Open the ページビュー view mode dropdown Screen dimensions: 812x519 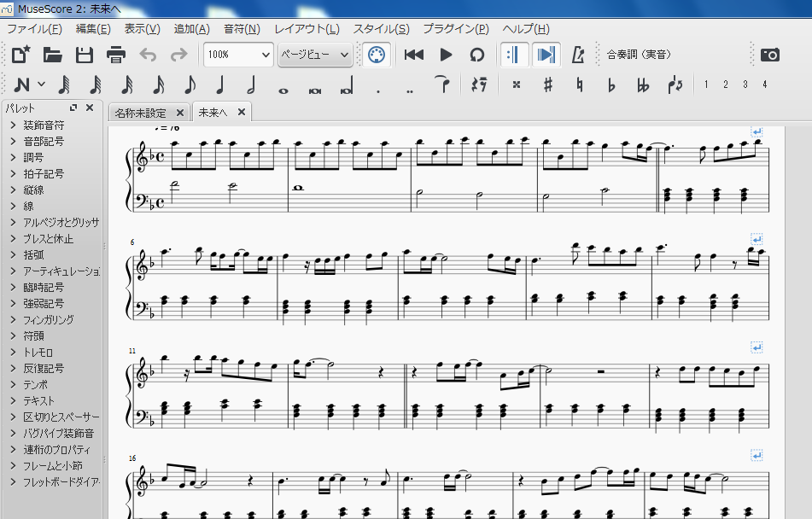click(x=315, y=55)
